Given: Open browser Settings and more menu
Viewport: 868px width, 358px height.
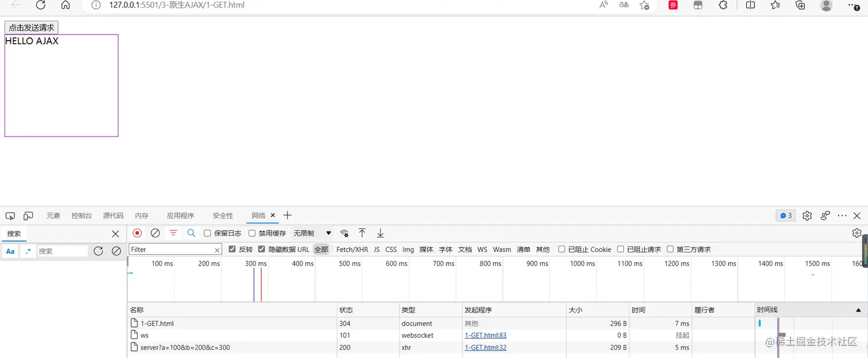Looking at the screenshot, I should pos(854,5).
